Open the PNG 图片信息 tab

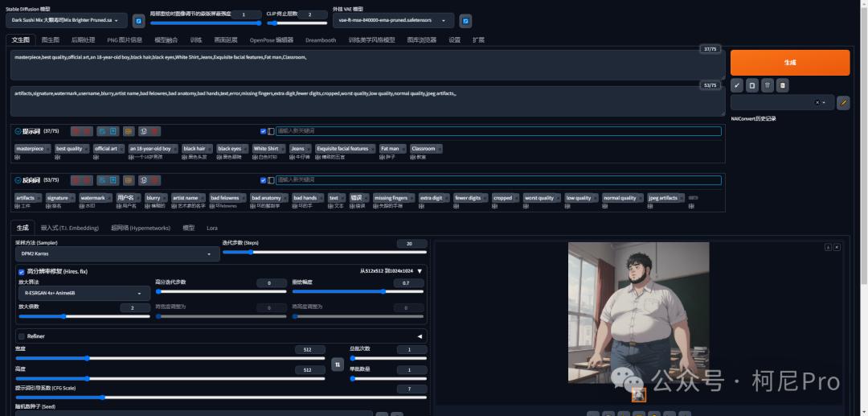[125, 40]
